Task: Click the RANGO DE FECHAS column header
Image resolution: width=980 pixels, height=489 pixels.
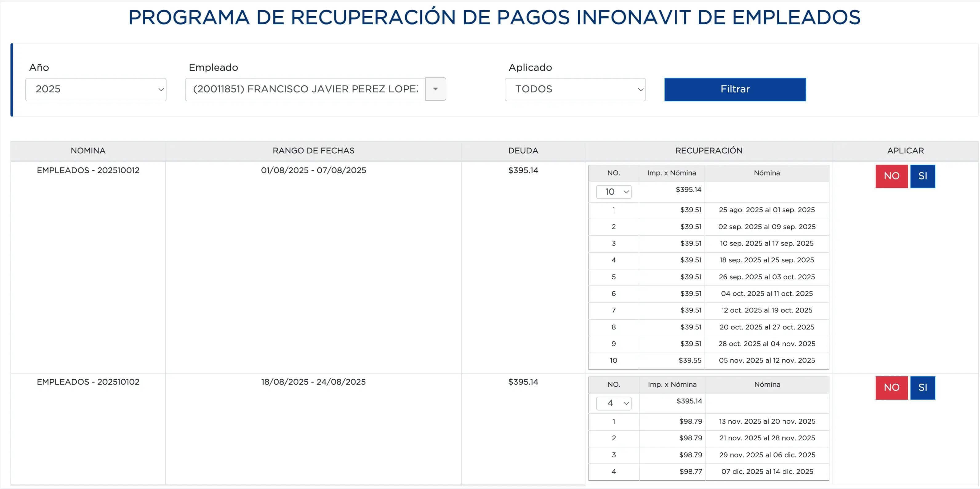Action: click(x=313, y=151)
